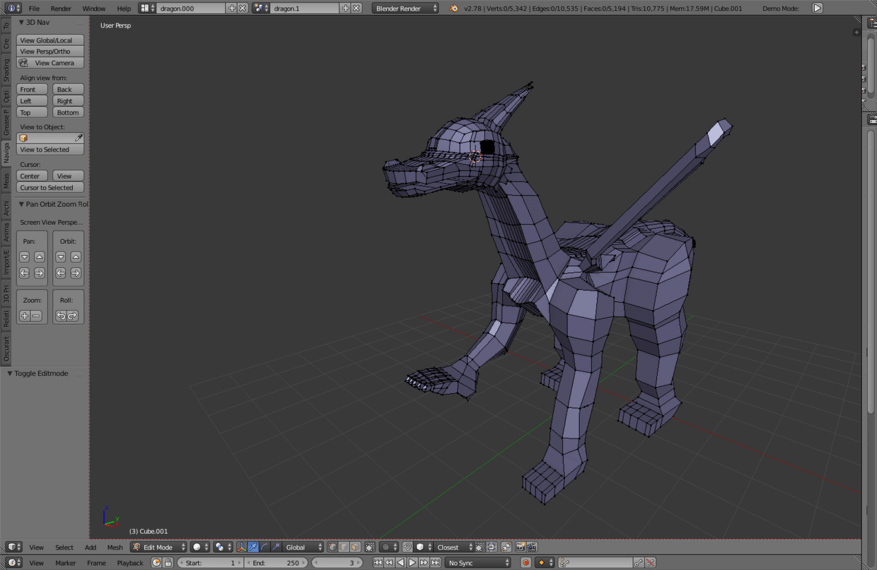Viewport: 877px width, 570px height.
Task: Collapse the 3D Nav panel
Action: click(21, 22)
